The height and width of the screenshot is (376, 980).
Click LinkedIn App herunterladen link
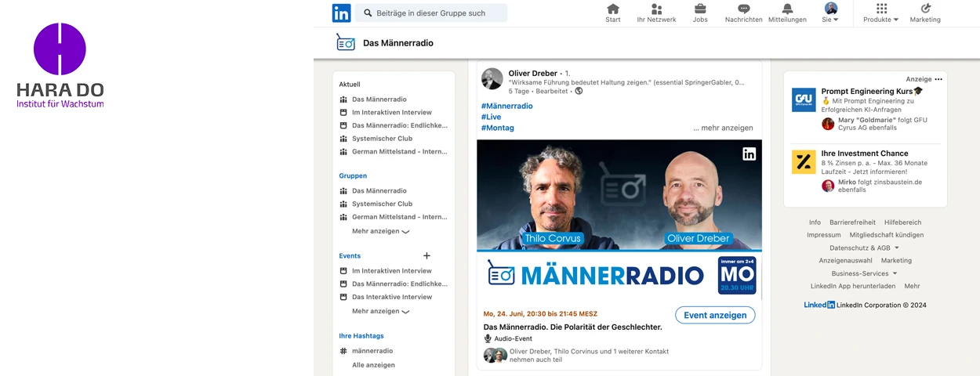[853, 286]
